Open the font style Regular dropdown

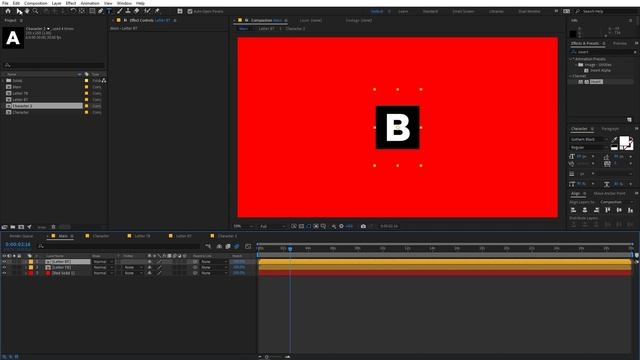(588, 147)
